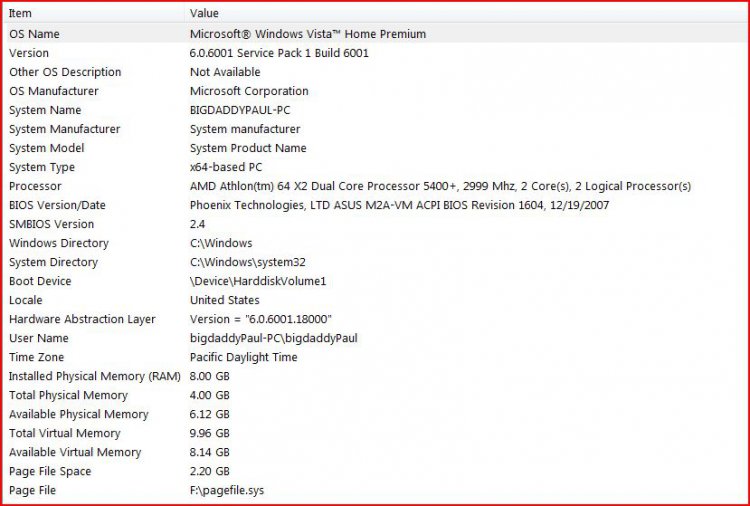Select the Page File Space row label
Viewport: 750px width, 506px height.
tap(50, 472)
